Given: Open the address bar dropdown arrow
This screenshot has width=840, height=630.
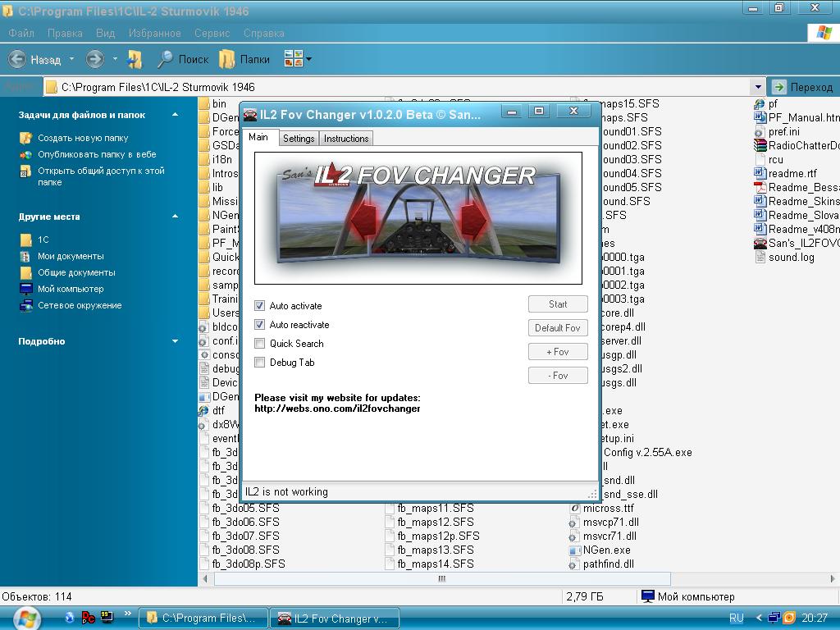Looking at the screenshot, I should tap(757, 87).
